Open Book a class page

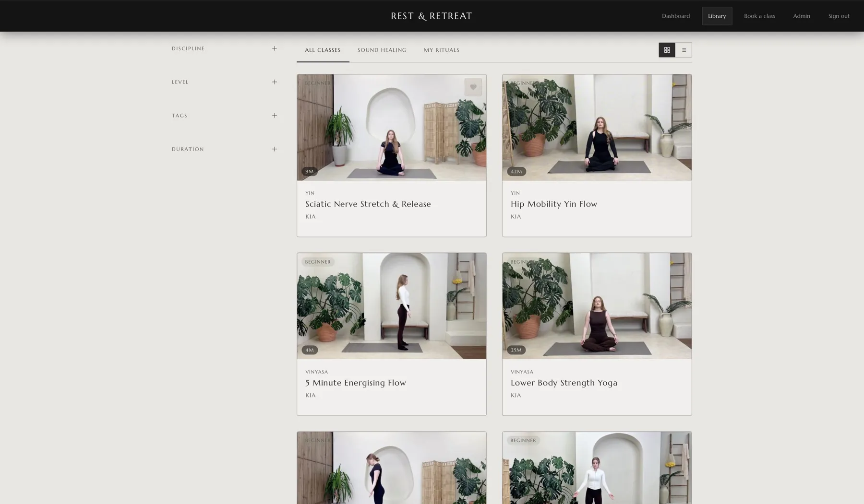pos(759,16)
